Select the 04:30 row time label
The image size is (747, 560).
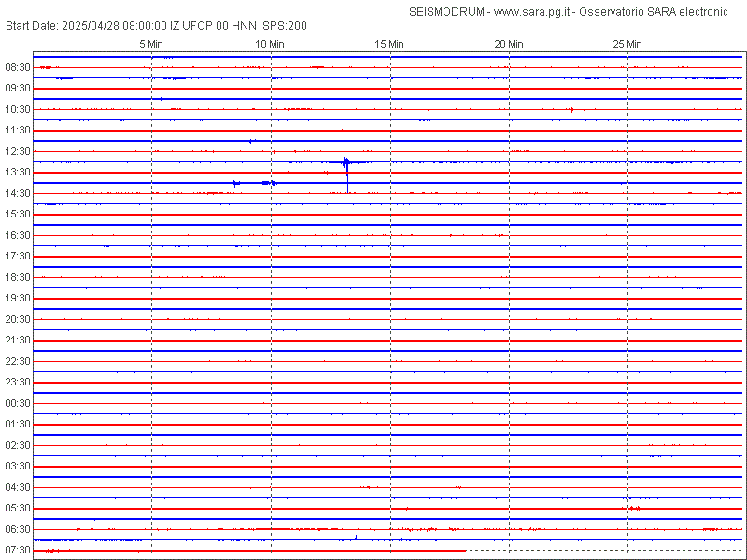coord(18,487)
